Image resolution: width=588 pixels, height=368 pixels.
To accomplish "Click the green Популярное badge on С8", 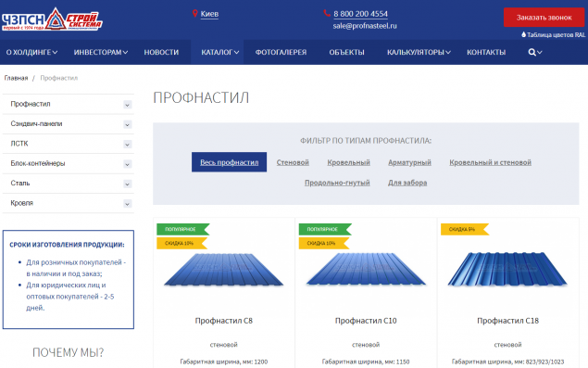I will tap(182, 229).
